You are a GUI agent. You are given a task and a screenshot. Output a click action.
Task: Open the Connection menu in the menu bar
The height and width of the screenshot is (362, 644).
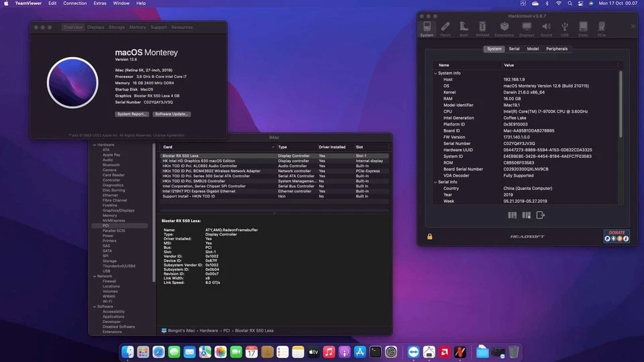pyautogui.click(x=74, y=3)
